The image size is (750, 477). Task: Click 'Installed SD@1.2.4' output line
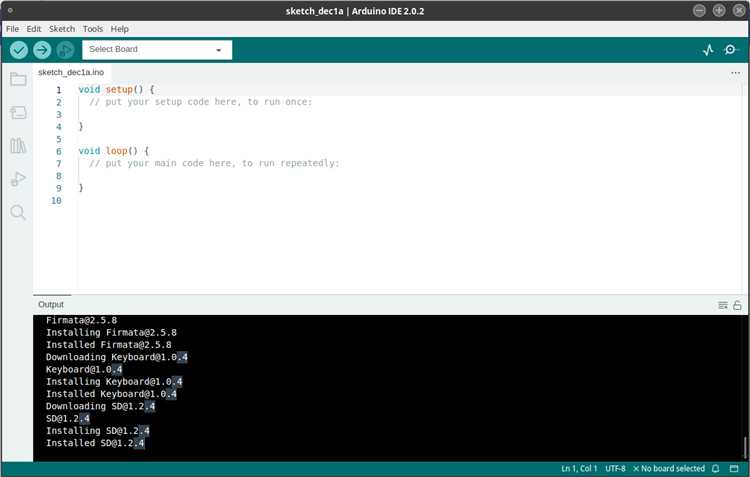tap(95, 443)
